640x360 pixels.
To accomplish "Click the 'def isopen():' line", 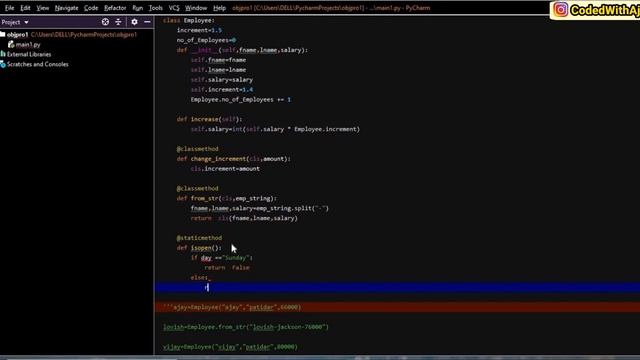I will click(x=199, y=248).
